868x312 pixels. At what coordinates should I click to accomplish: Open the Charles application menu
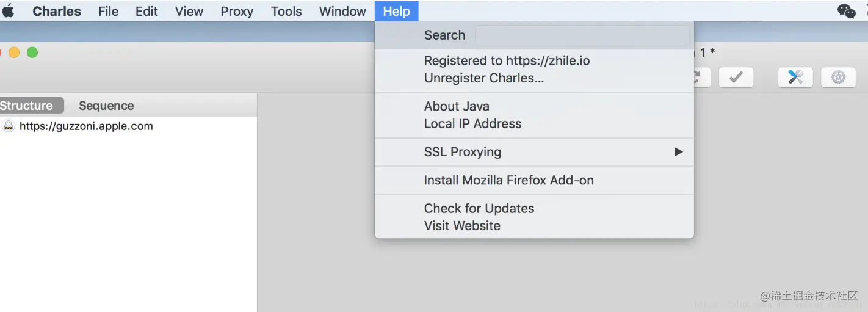(x=57, y=11)
